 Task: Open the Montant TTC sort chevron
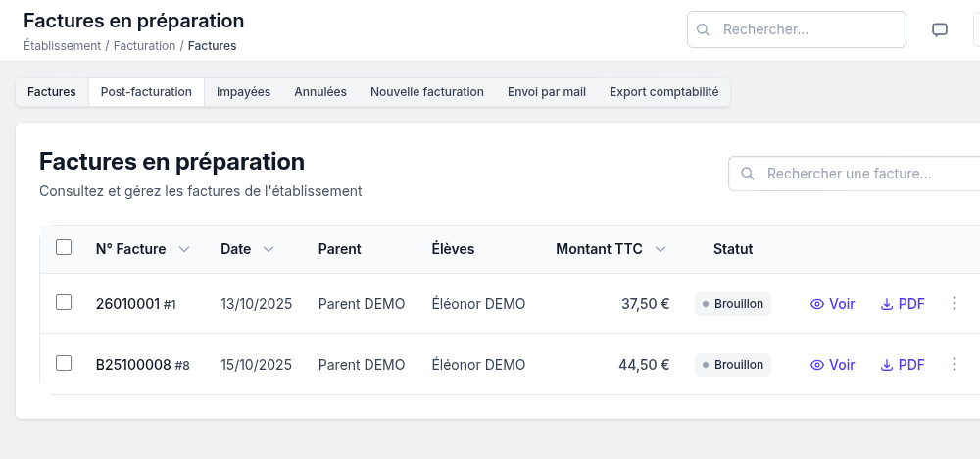661,249
